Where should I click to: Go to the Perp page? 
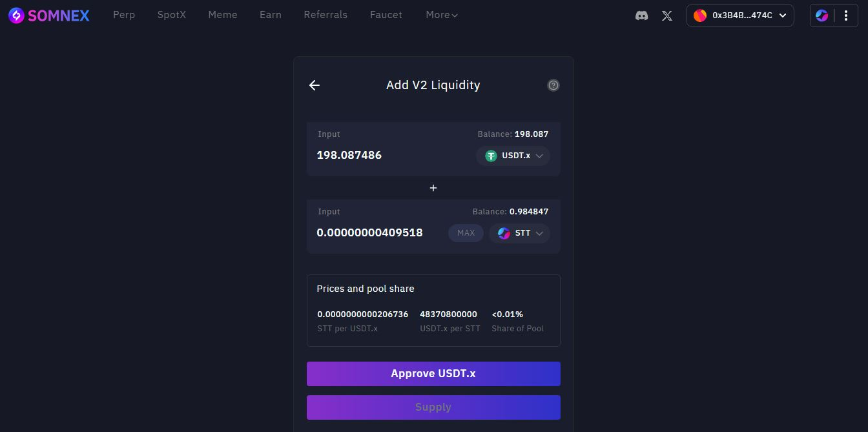pos(124,15)
